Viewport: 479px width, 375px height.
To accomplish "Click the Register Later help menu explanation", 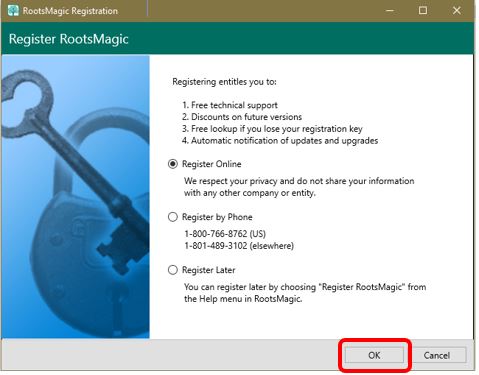I will [305, 293].
